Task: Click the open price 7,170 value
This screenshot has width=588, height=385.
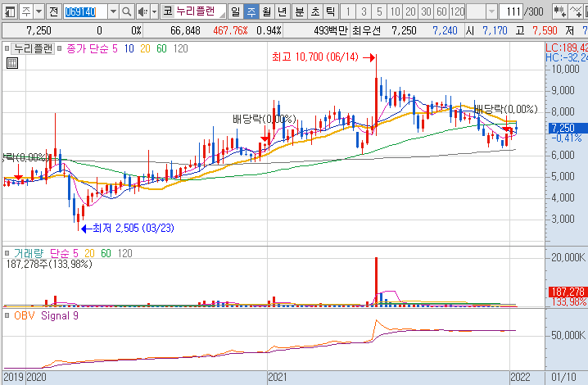Action: (495, 30)
